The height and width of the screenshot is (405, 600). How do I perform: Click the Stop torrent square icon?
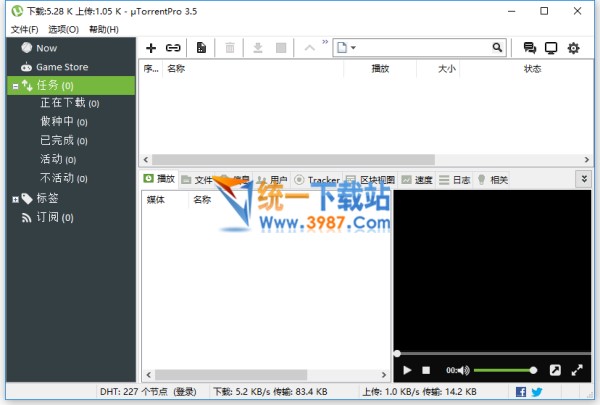pos(281,48)
